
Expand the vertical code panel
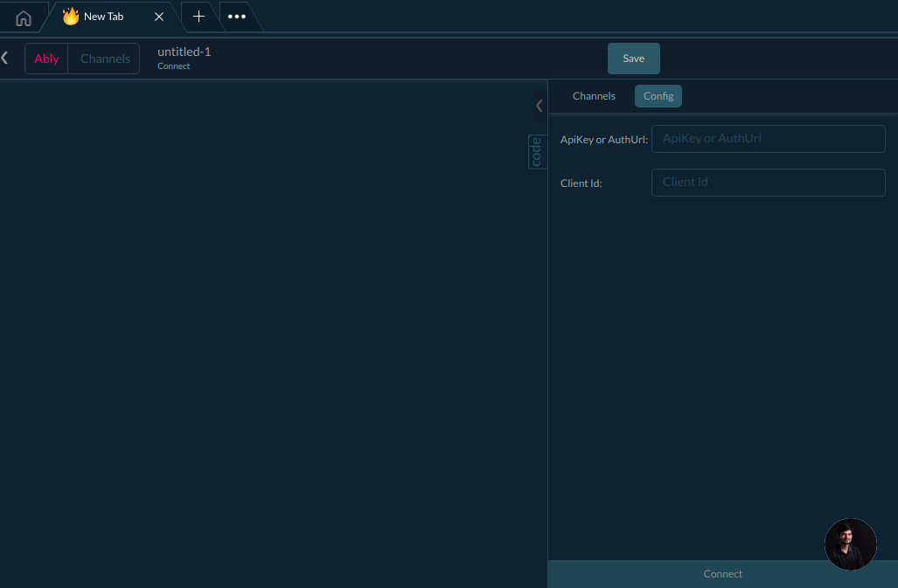pyautogui.click(x=536, y=152)
